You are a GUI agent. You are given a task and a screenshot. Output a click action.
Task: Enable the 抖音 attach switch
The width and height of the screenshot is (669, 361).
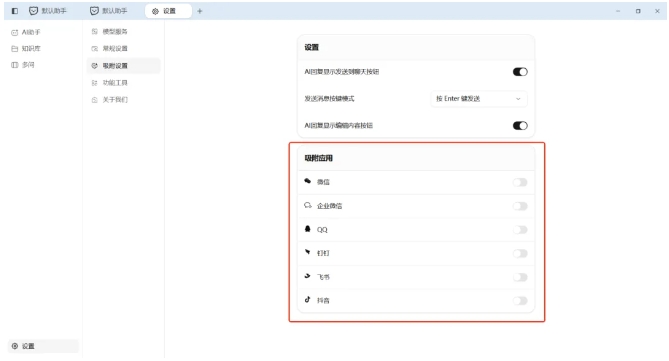(520, 301)
